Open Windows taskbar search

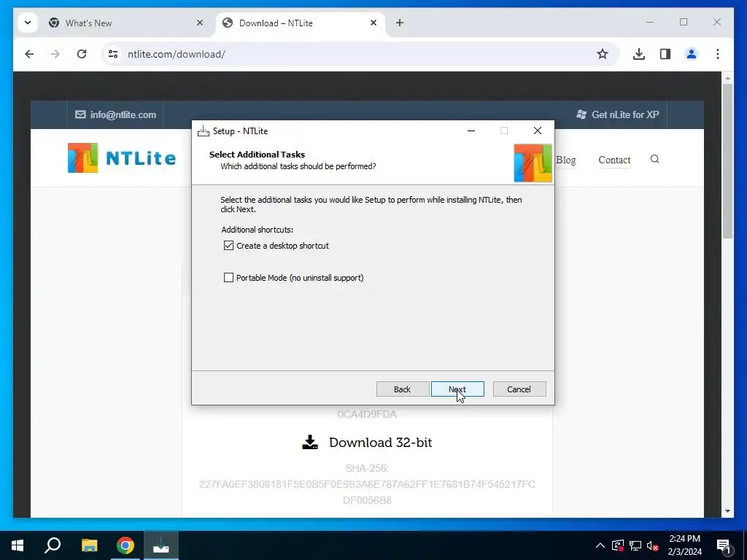point(53,545)
